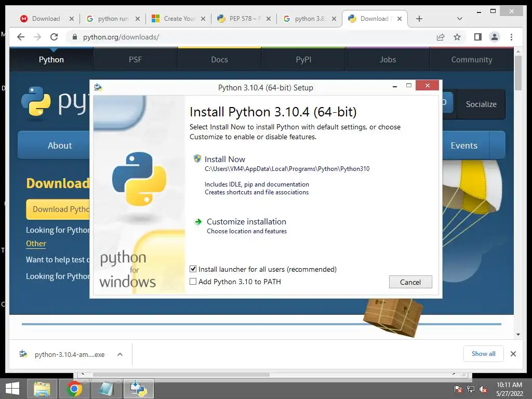This screenshot has width=532, height=399.
Task: Click the Socialize button
Action: tap(481, 104)
